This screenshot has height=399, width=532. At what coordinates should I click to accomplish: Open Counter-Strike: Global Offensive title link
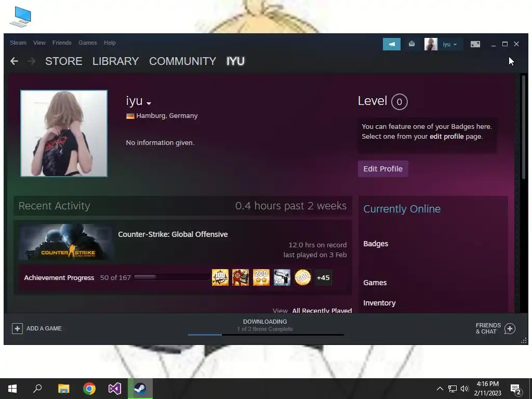tap(172, 234)
